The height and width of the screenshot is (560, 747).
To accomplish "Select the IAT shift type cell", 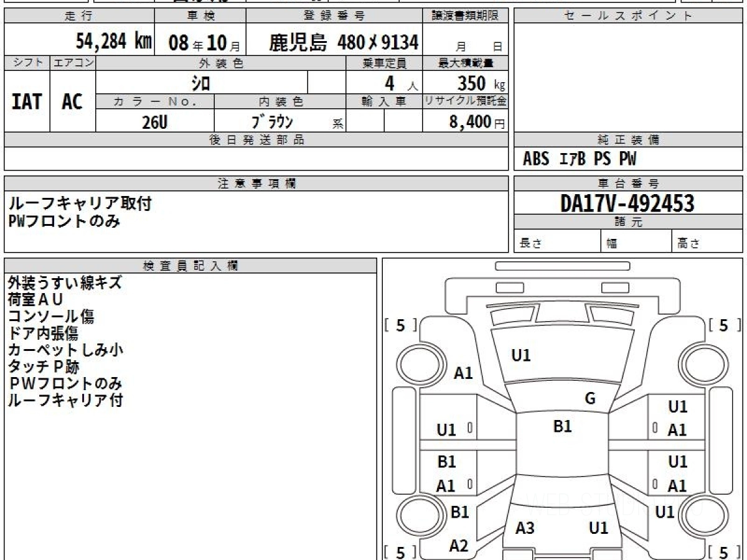I will point(27,101).
